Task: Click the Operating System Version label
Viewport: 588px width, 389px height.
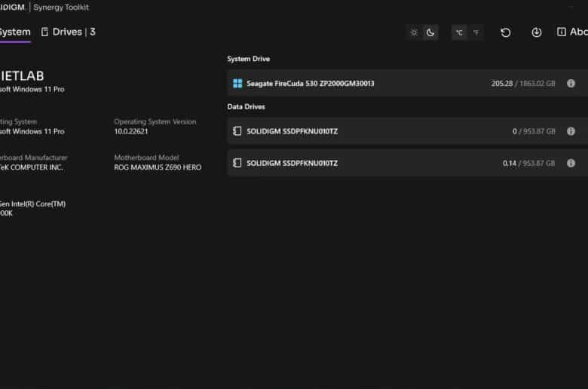Action: [x=155, y=122]
